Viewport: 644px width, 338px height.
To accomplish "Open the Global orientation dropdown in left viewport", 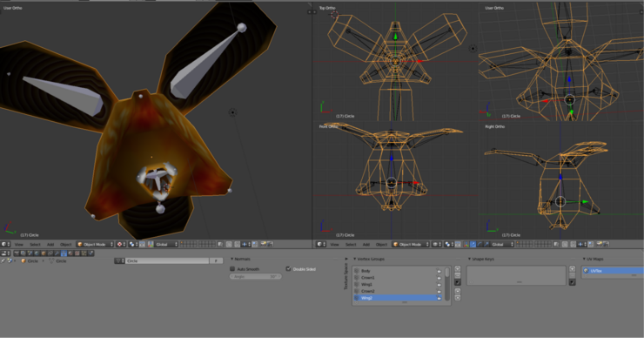I will coord(166,244).
